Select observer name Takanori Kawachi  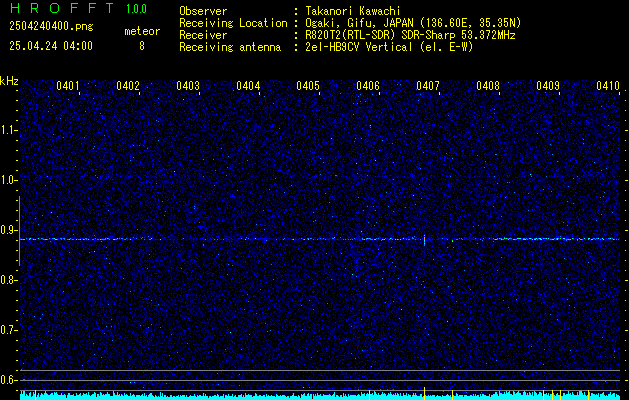coord(353,11)
